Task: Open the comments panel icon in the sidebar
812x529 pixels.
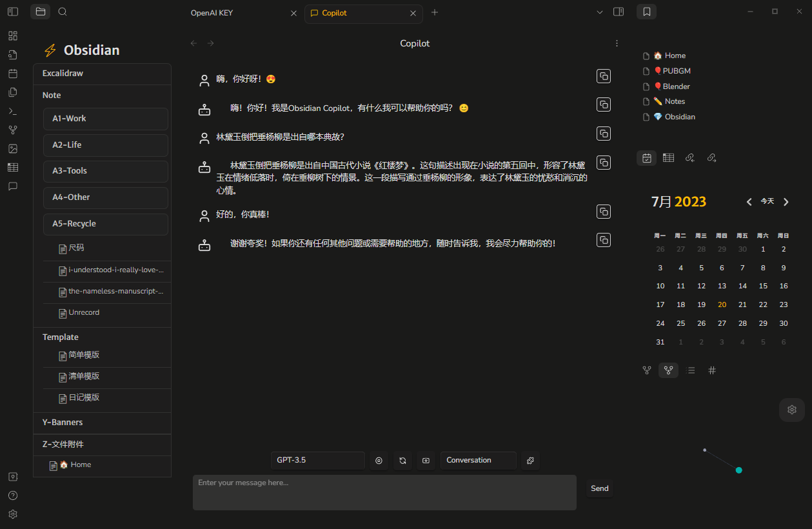Action: [12, 186]
